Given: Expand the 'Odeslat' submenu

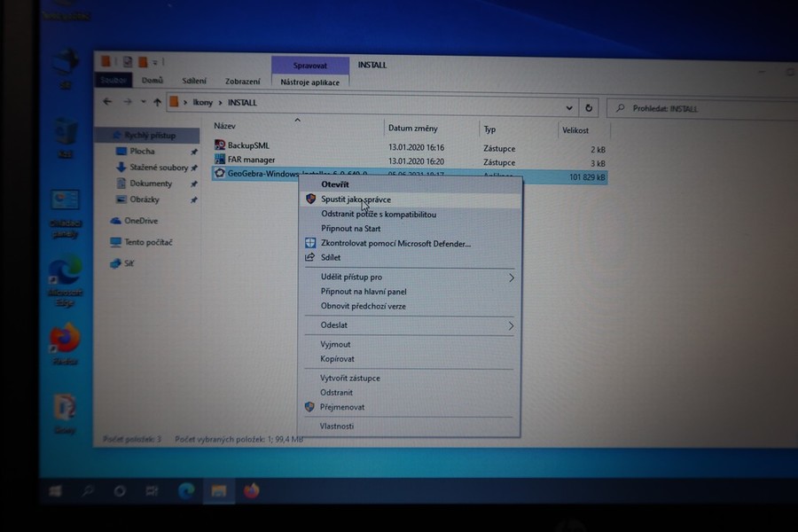Looking at the screenshot, I should (x=411, y=325).
